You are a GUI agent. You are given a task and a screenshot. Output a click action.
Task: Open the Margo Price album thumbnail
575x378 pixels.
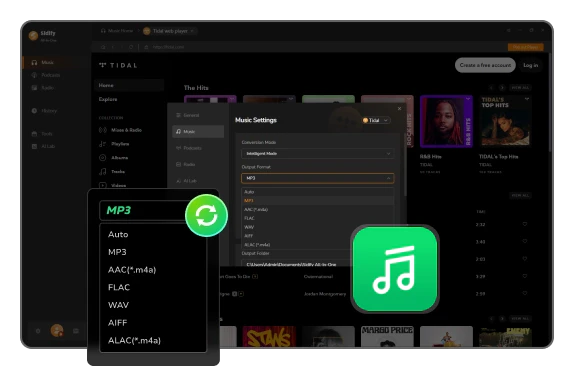click(x=387, y=336)
